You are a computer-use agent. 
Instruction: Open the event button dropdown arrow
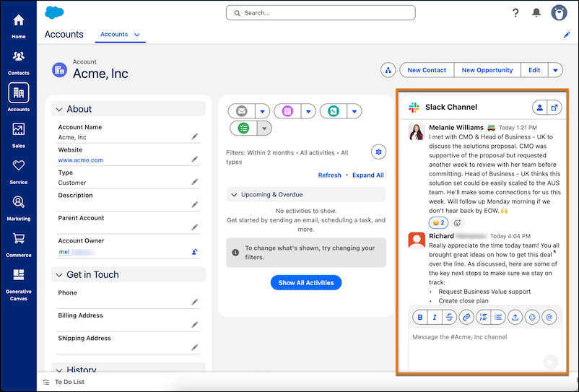click(x=308, y=111)
